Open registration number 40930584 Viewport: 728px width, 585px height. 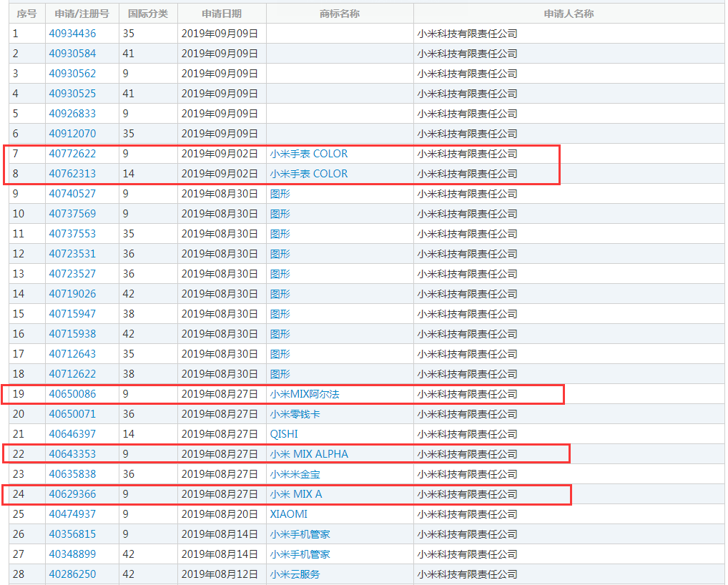tap(72, 54)
